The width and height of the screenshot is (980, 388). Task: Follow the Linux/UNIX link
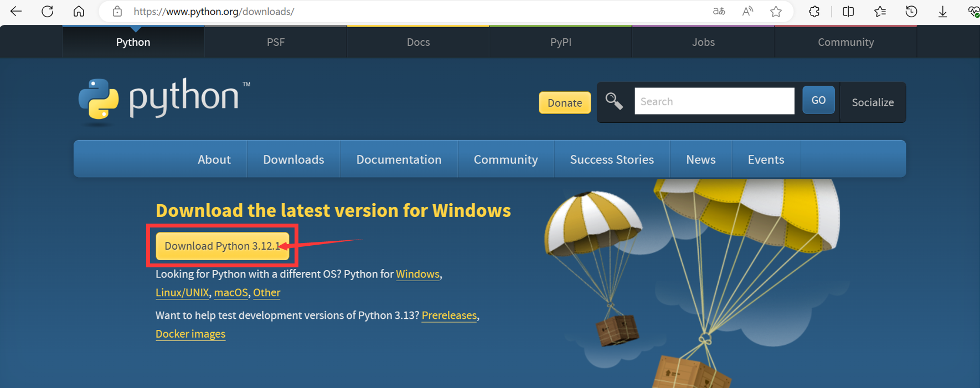coord(182,293)
